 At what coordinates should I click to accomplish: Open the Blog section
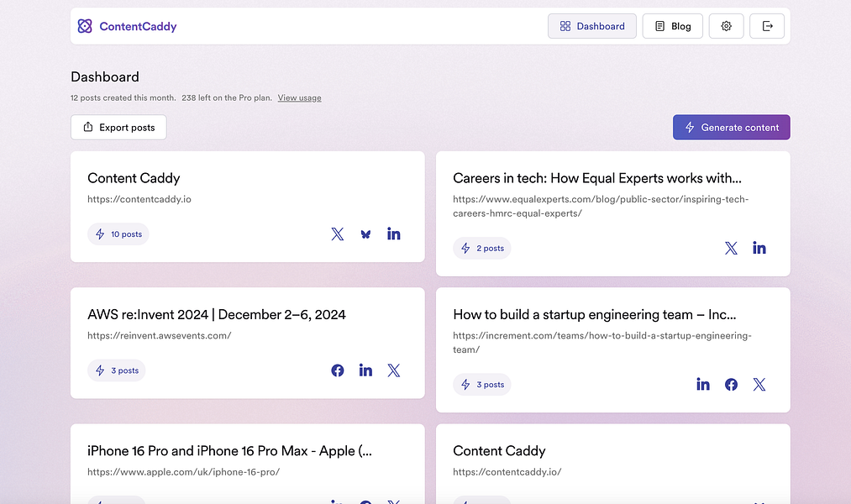tap(672, 26)
